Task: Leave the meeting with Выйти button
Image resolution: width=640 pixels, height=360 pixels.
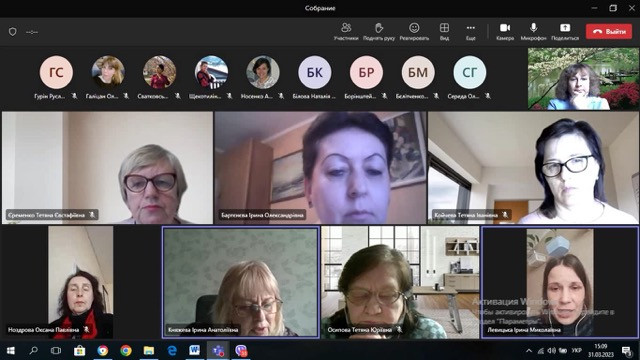Action: click(x=609, y=31)
